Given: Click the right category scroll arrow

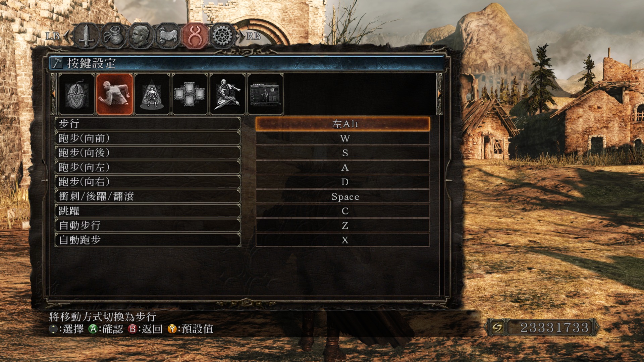Looking at the screenshot, I should (439, 95).
